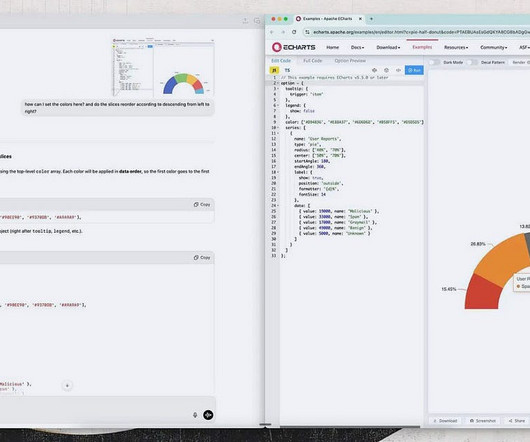Screen dimensions: 530x442
Task: Collapse the legend block at line 6
Action: pos(278,105)
